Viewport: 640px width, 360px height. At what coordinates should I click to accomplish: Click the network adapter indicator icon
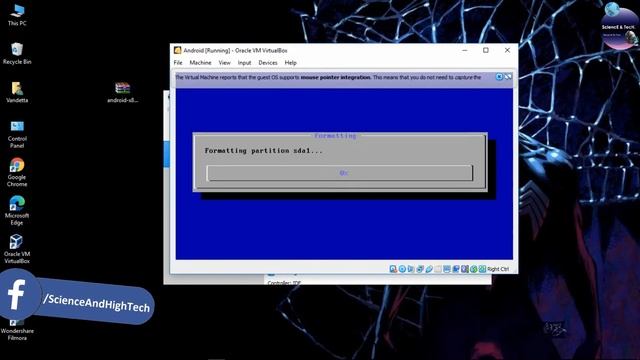pyautogui.click(x=420, y=269)
